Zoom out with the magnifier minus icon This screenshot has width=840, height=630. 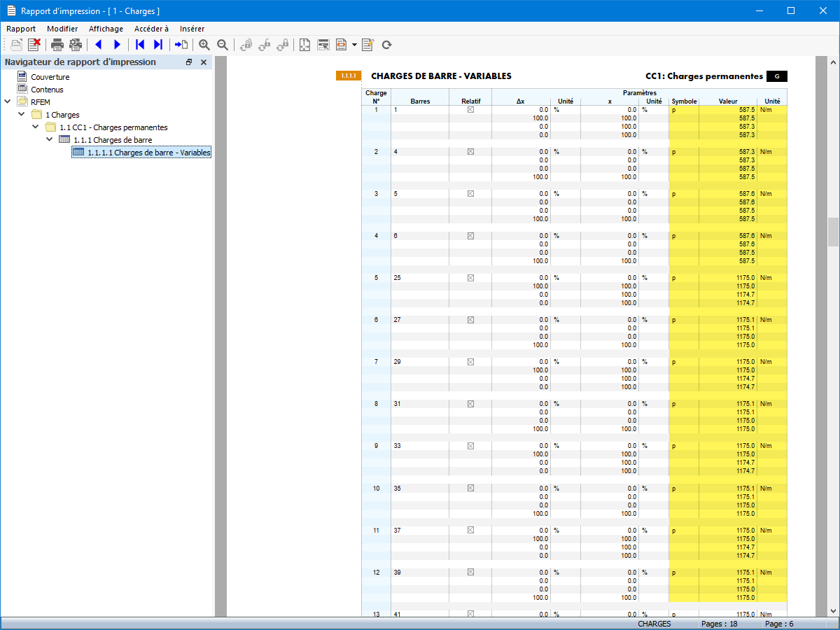click(223, 45)
